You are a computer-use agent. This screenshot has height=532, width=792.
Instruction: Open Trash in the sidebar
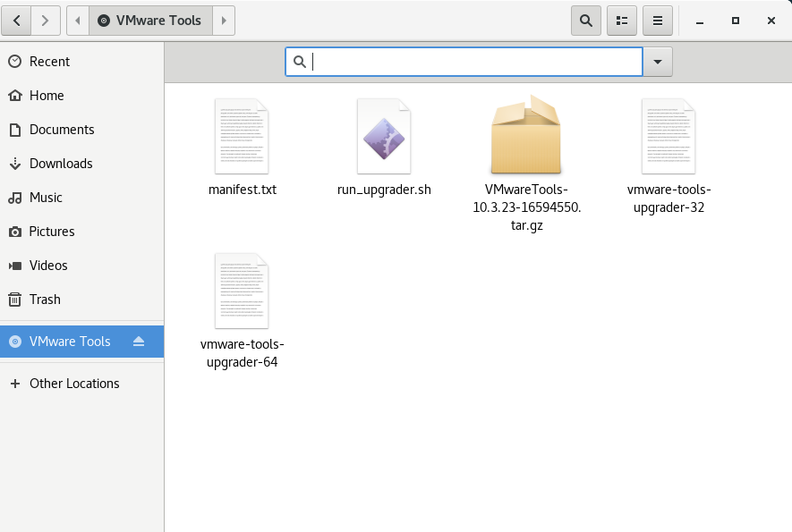81,300
